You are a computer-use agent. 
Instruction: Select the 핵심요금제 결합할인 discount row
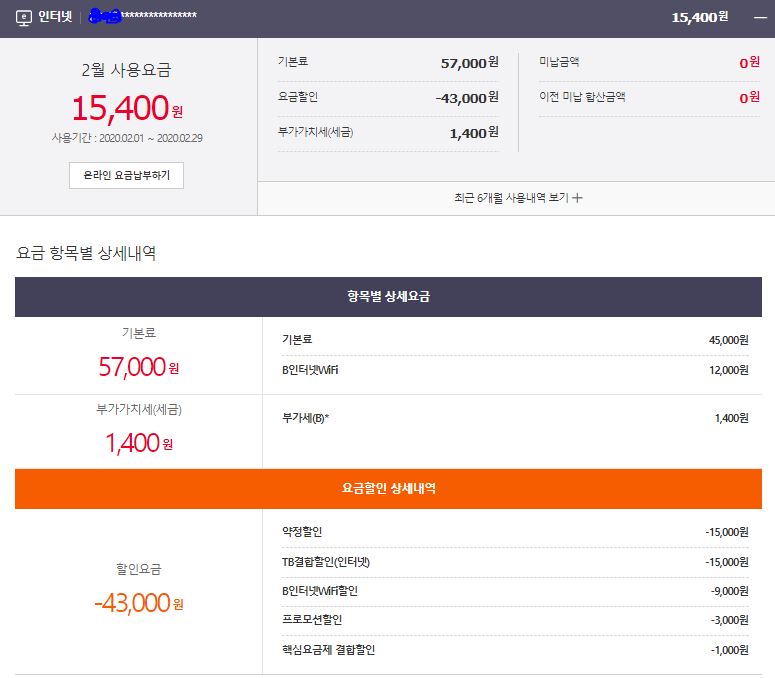pyautogui.click(x=514, y=650)
